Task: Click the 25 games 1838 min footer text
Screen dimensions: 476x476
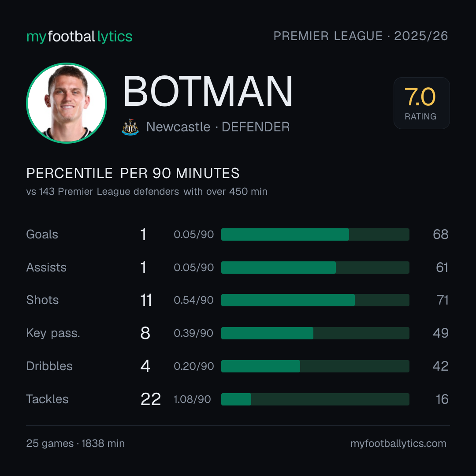Action: (75, 443)
